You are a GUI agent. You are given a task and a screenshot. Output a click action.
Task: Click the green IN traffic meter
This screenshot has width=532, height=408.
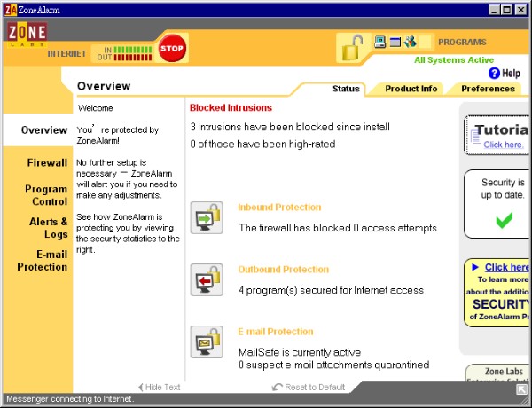pos(133,50)
